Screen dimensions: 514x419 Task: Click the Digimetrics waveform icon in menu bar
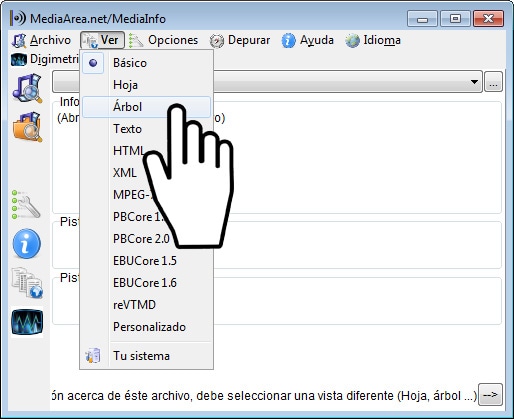tap(19, 59)
